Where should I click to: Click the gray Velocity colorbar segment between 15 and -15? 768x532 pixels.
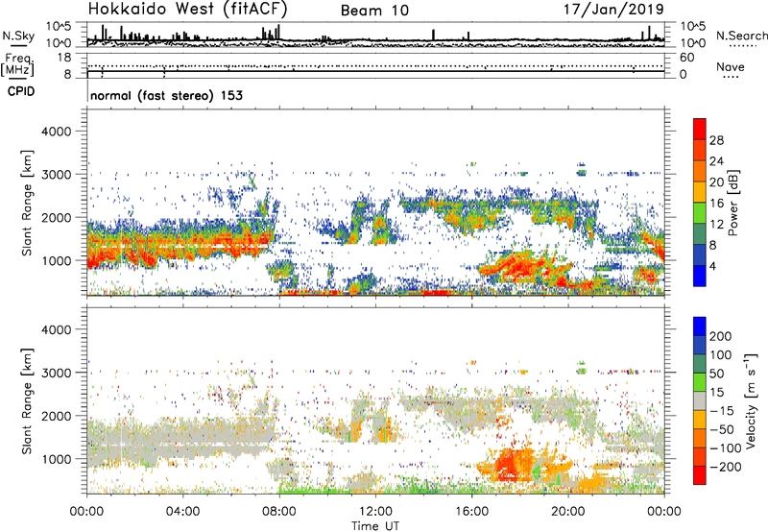pyautogui.click(x=700, y=400)
